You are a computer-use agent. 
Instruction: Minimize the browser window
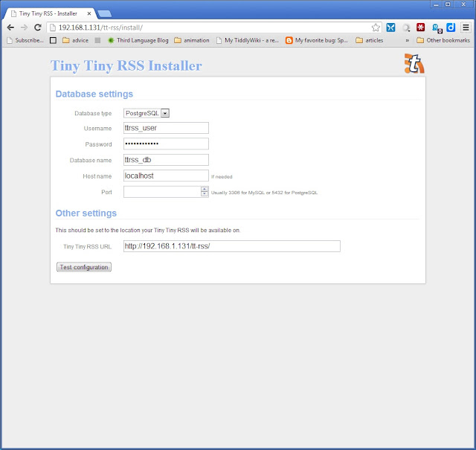pyautogui.click(x=436, y=4)
